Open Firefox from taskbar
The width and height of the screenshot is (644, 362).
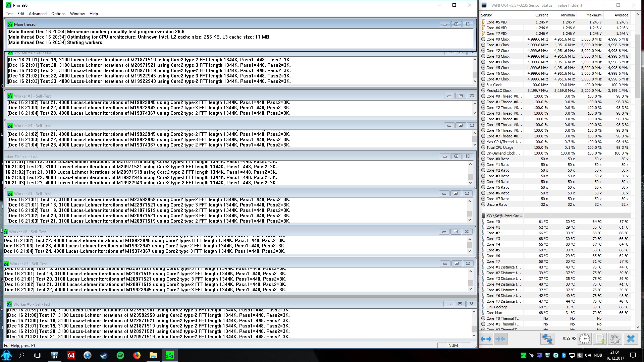click(137, 355)
